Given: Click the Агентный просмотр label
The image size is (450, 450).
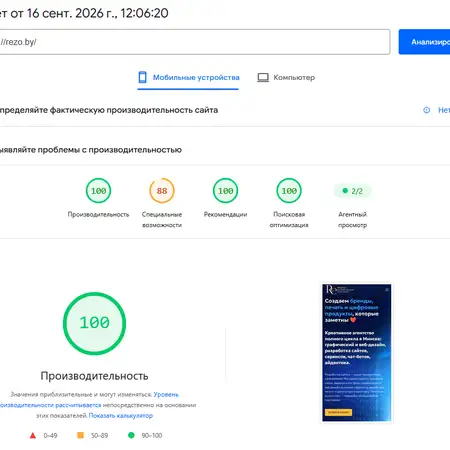Looking at the screenshot, I should (352, 220).
